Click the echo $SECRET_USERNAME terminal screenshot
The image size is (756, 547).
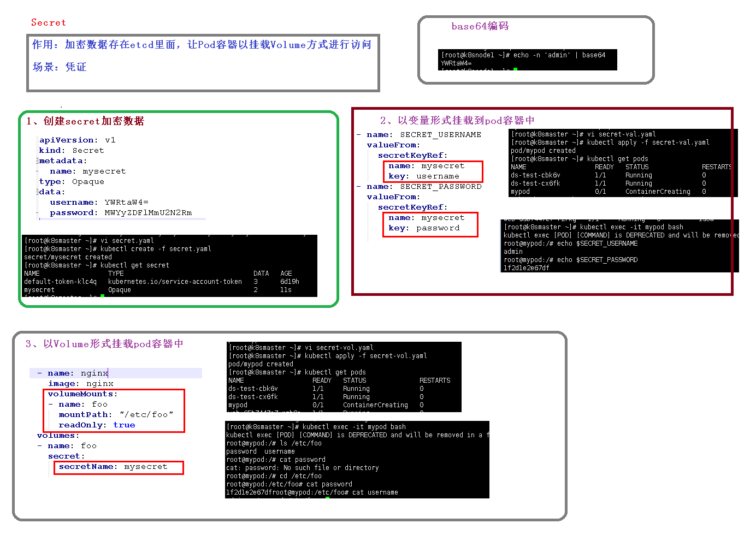click(619, 246)
